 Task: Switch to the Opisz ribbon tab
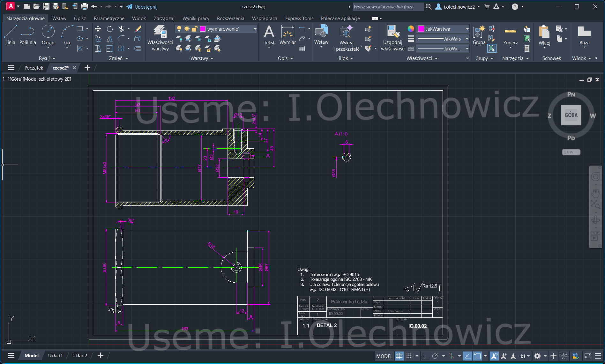point(80,19)
